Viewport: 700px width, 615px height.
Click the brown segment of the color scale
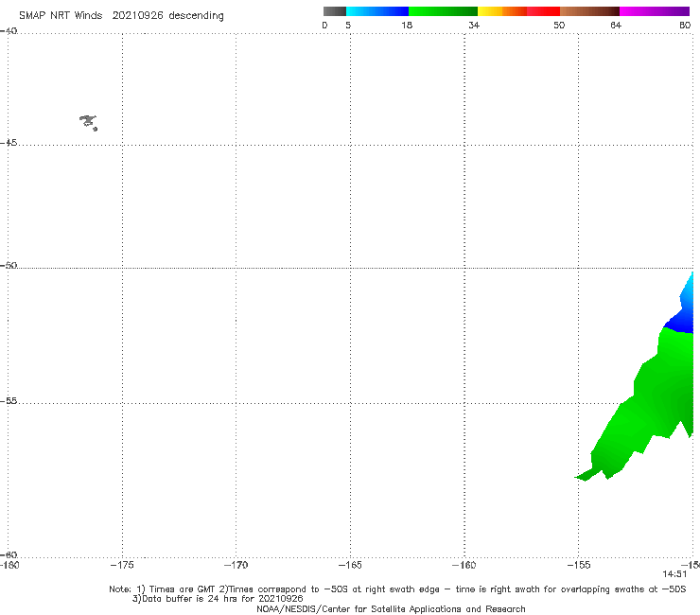(589, 11)
